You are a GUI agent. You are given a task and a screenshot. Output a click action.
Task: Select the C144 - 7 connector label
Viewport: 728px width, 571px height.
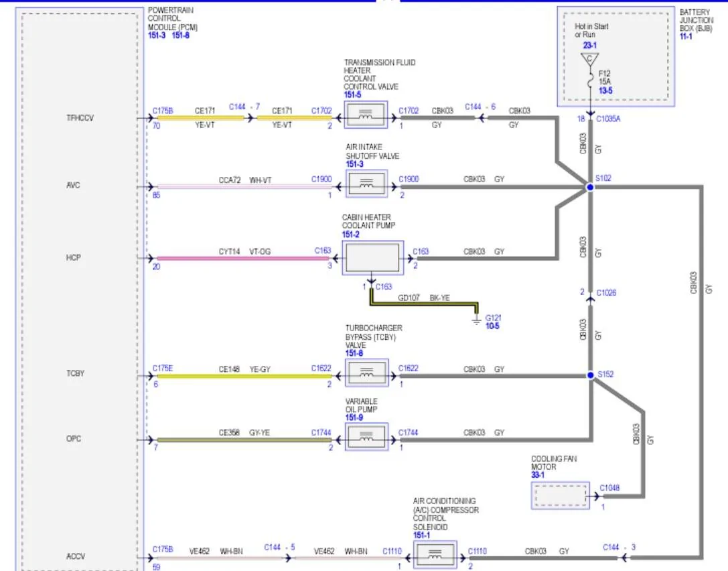[x=244, y=107]
